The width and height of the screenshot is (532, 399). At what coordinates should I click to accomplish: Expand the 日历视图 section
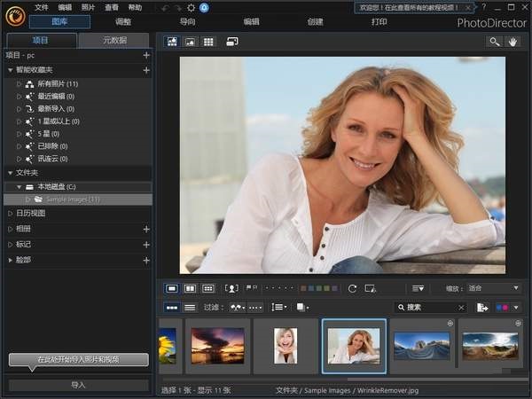[x=10, y=213]
